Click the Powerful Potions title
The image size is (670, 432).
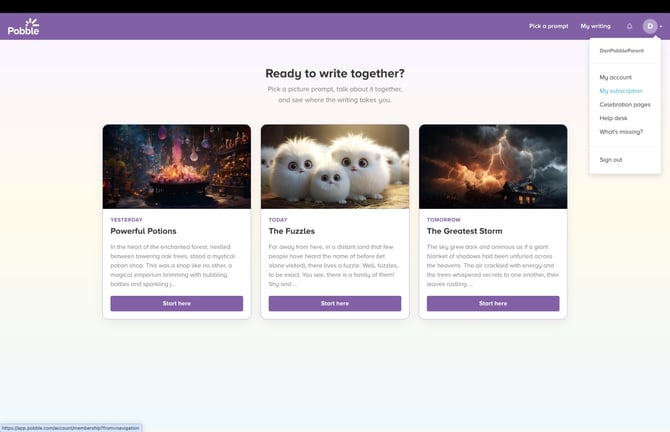143,231
